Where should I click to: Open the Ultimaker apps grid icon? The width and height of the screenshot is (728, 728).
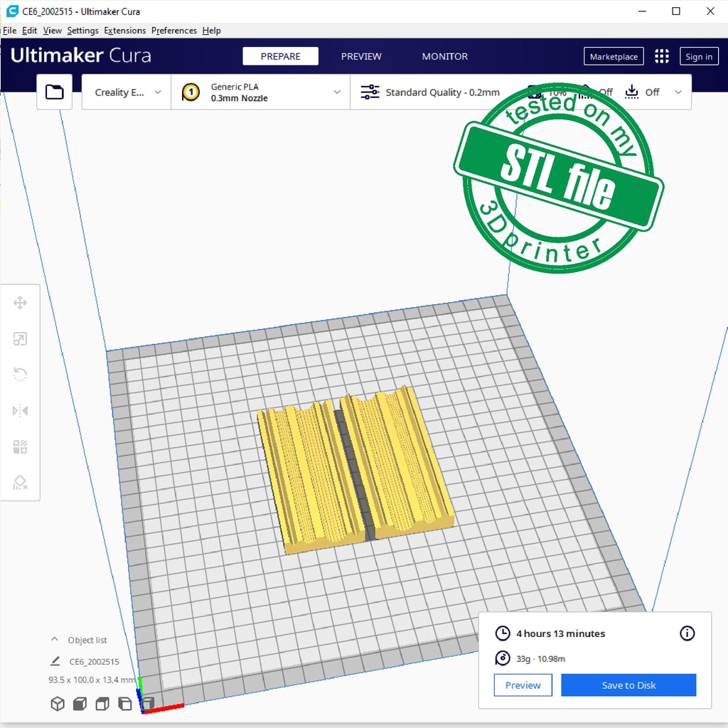661,57
